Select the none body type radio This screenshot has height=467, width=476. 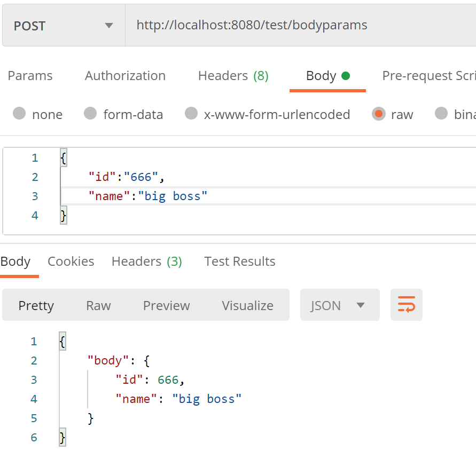click(x=20, y=114)
